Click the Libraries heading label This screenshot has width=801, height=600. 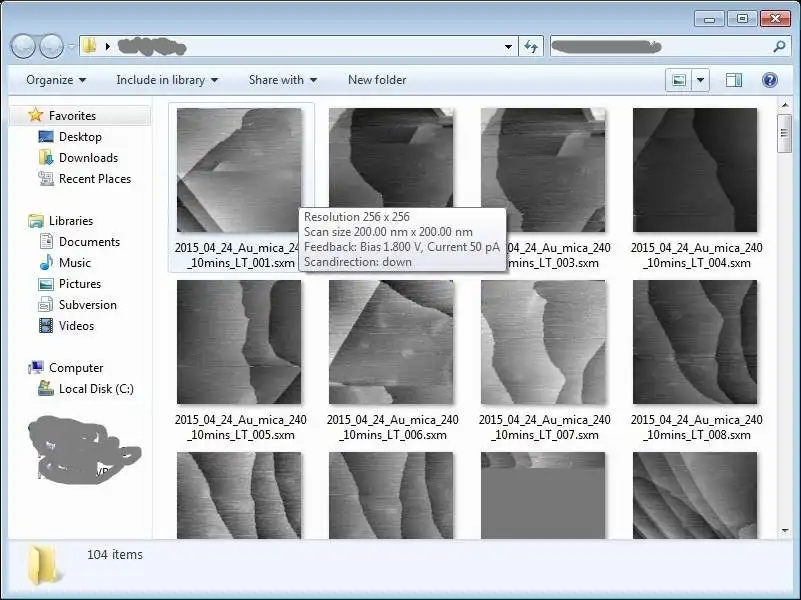(x=71, y=221)
